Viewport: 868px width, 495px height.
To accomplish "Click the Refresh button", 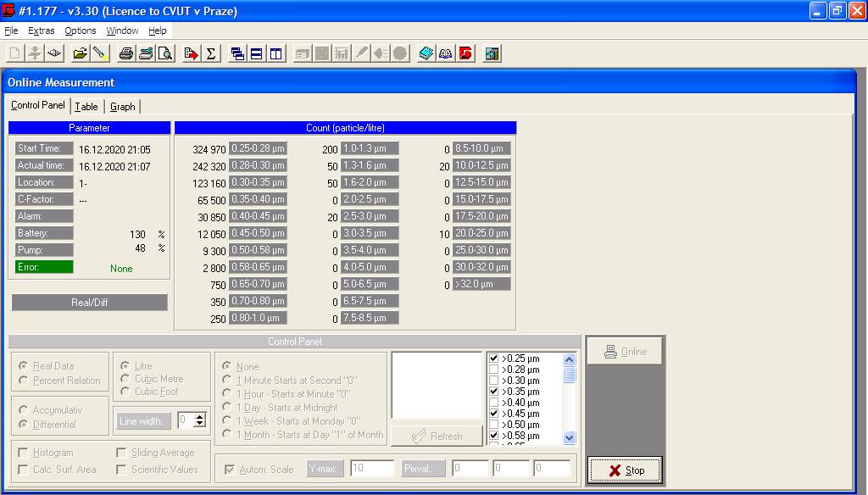I will coord(437,437).
